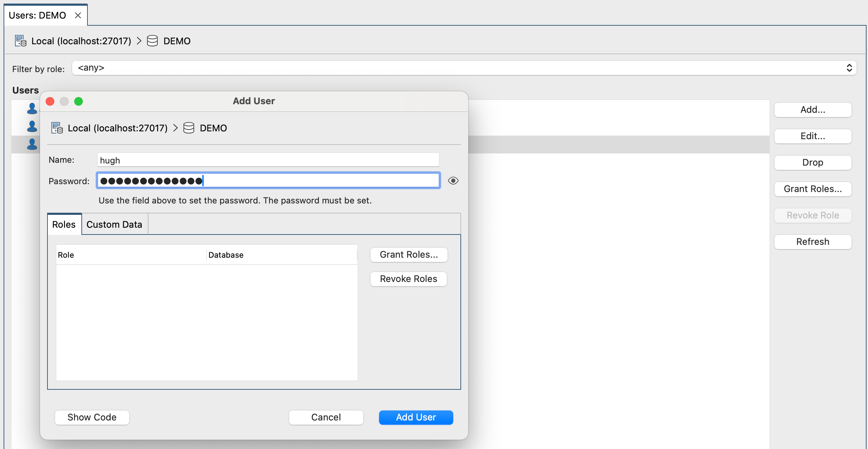The height and width of the screenshot is (449, 868).
Task: Click the server icon in main tab breadcrumb
Action: tap(21, 41)
